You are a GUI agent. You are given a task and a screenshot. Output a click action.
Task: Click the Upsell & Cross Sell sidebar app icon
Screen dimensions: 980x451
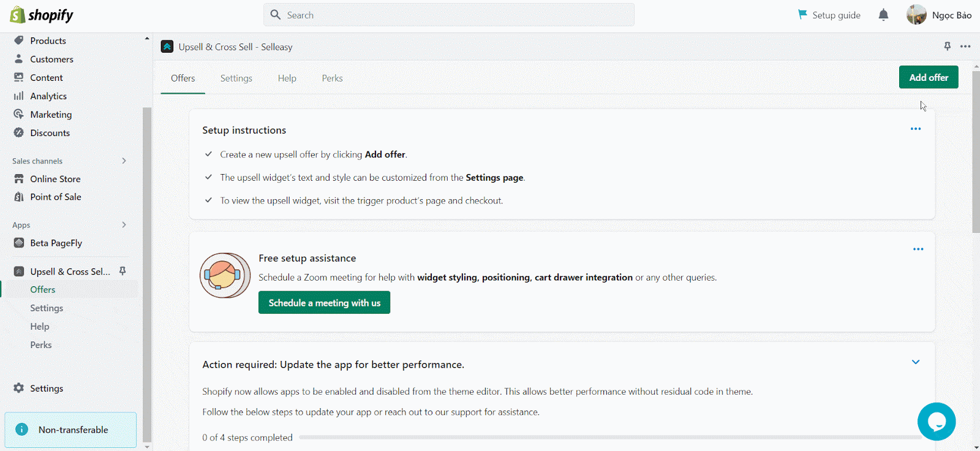pyautogui.click(x=19, y=271)
